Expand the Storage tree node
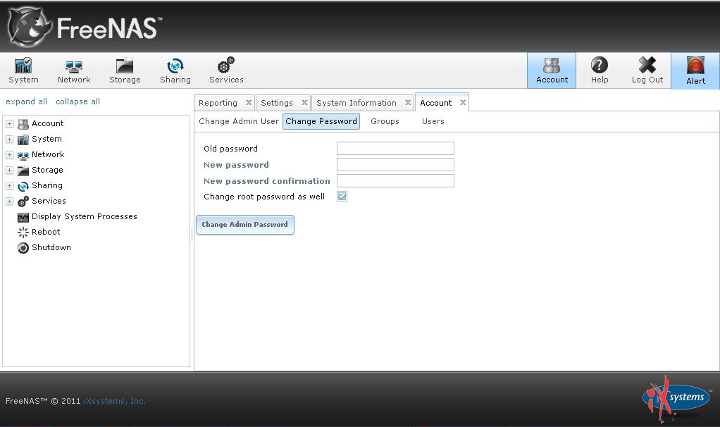The image size is (720, 427). point(9,170)
